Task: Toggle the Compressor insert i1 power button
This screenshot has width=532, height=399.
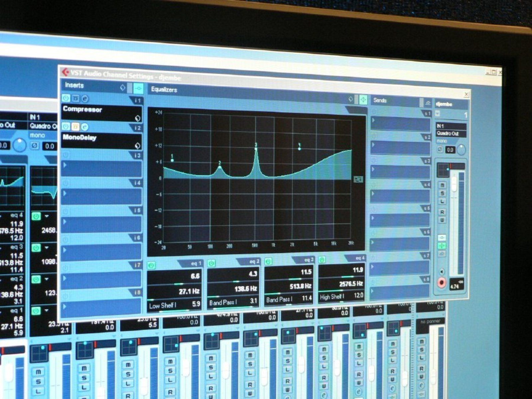Action: pos(66,98)
